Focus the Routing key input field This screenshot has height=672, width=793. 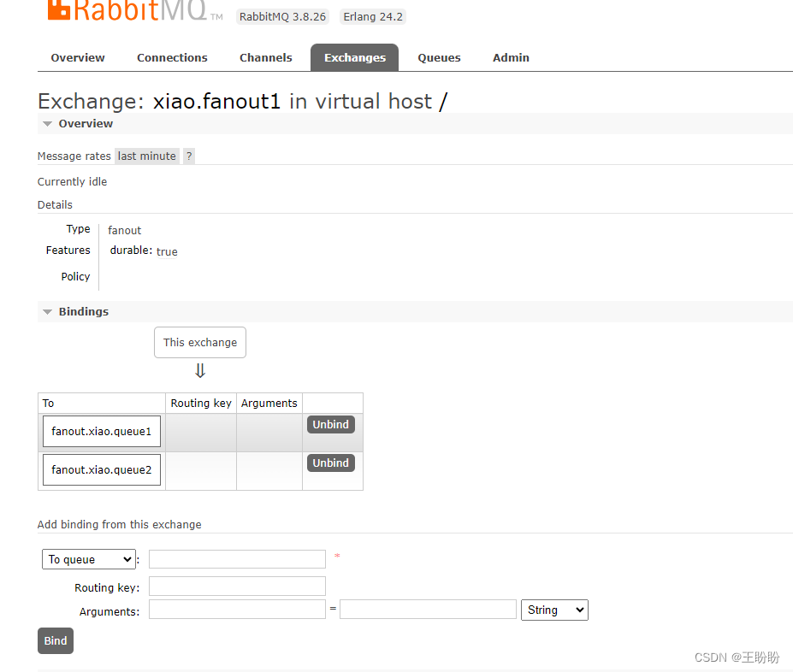click(x=237, y=587)
